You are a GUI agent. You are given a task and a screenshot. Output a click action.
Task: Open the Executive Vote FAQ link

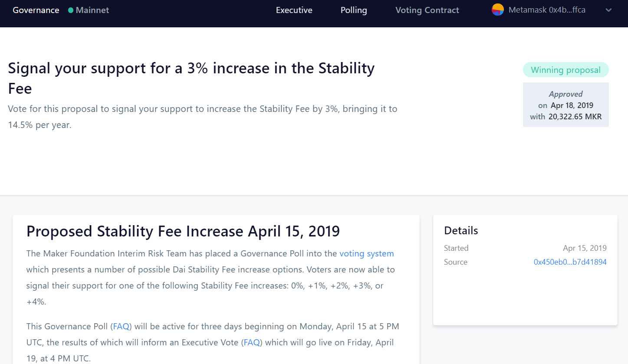pos(252,342)
